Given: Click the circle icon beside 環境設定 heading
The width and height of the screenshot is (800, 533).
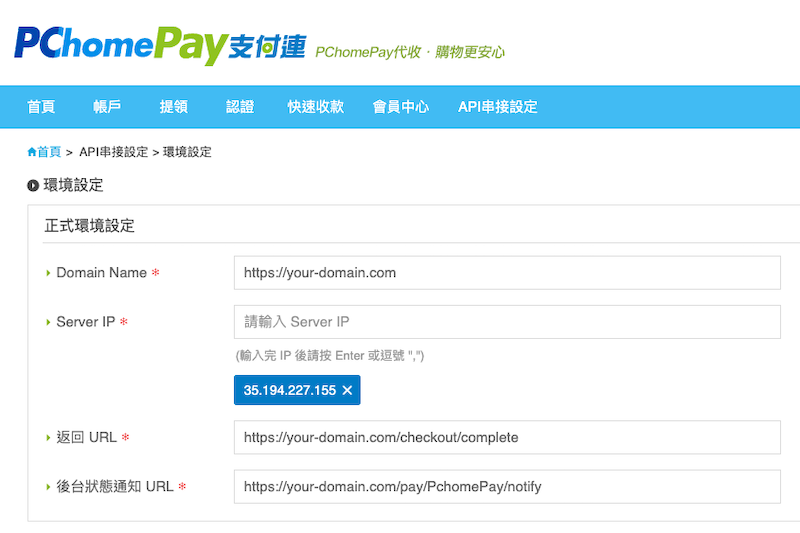Looking at the screenshot, I should (33, 186).
